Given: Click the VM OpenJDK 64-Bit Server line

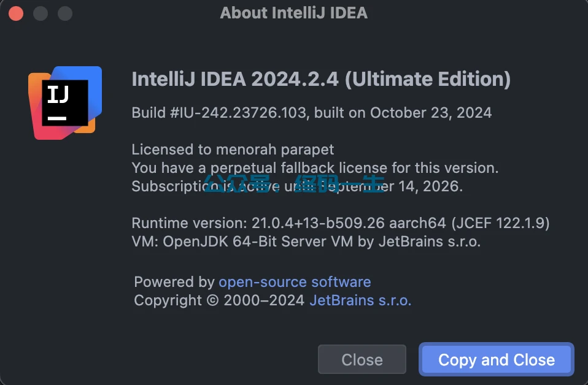Looking at the screenshot, I should (x=306, y=241).
